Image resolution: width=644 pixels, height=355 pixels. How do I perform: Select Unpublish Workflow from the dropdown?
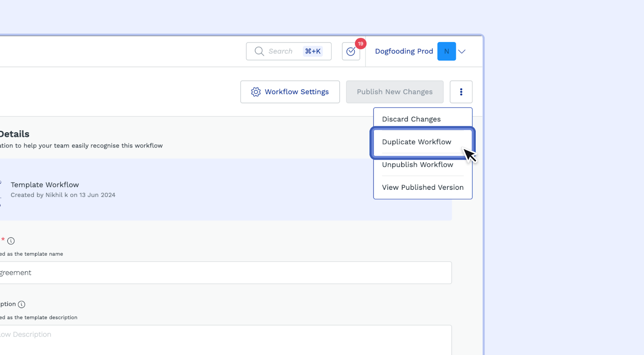pos(417,165)
